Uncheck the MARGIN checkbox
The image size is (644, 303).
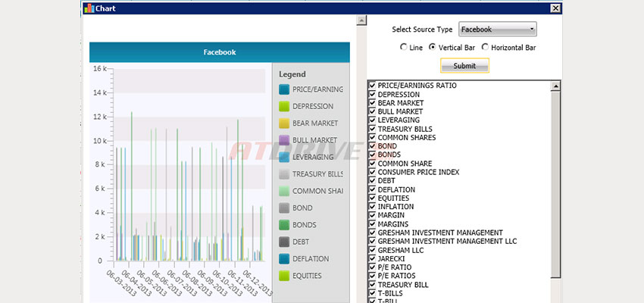point(373,215)
